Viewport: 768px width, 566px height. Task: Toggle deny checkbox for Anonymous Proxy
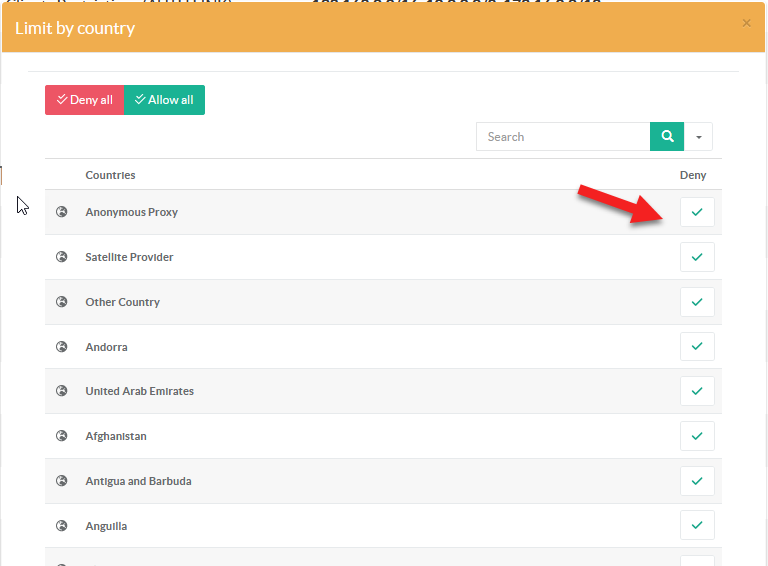[697, 212]
